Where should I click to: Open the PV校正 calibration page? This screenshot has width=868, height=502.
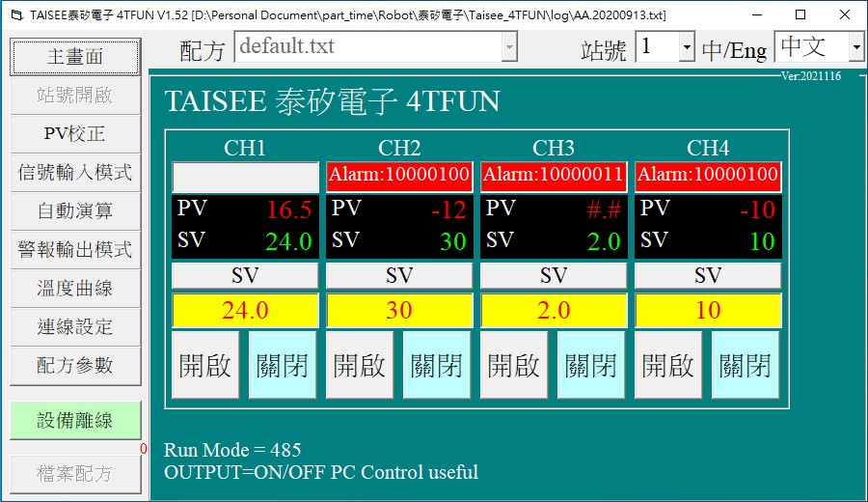74,134
